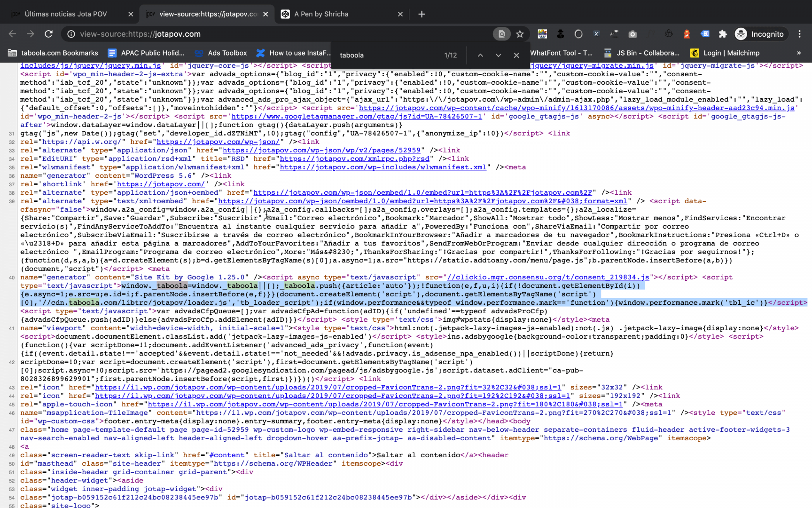Open 'JS Bin - Collabora...' bookmark
812x508 pixels.
point(642,53)
